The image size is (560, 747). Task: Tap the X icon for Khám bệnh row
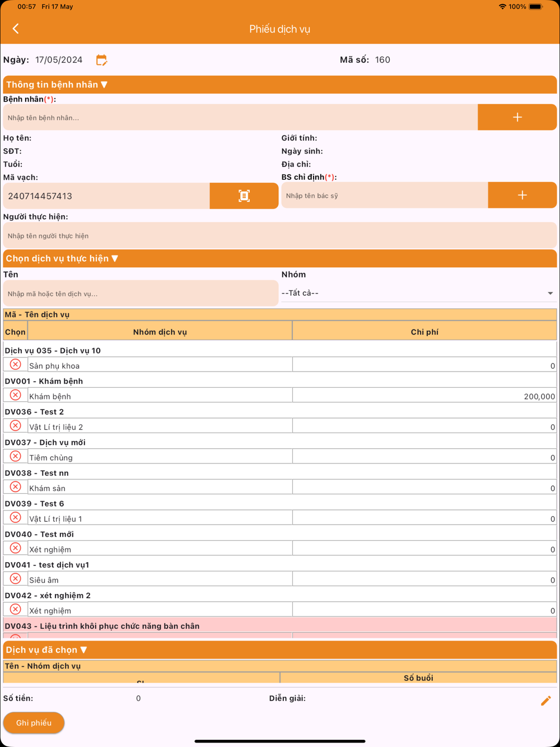click(x=15, y=395)
